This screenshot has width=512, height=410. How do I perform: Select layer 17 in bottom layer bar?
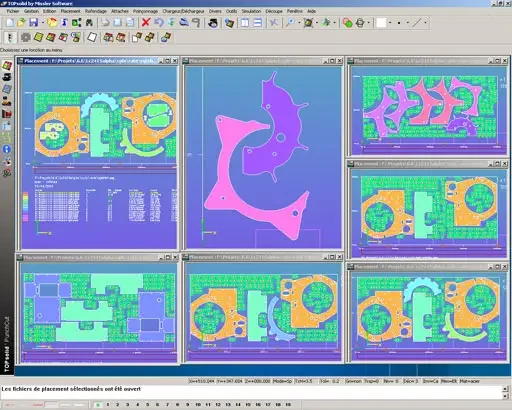(x=268, y=405)
